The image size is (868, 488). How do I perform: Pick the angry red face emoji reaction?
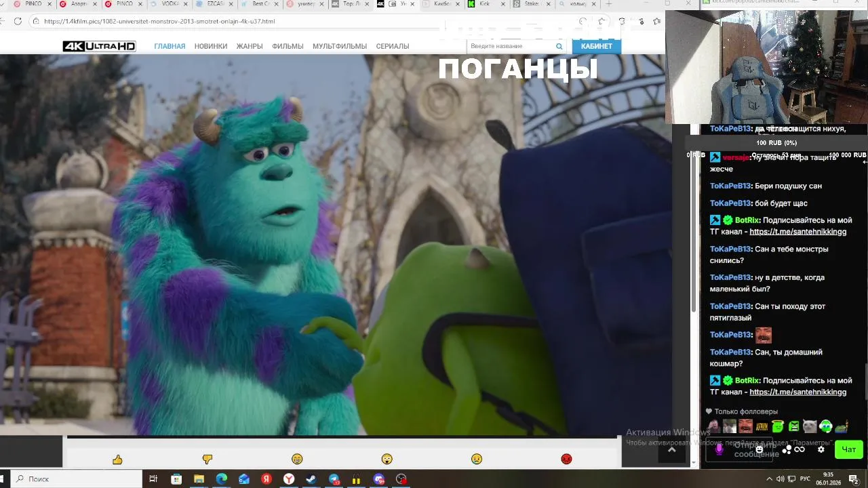(566, 460)
